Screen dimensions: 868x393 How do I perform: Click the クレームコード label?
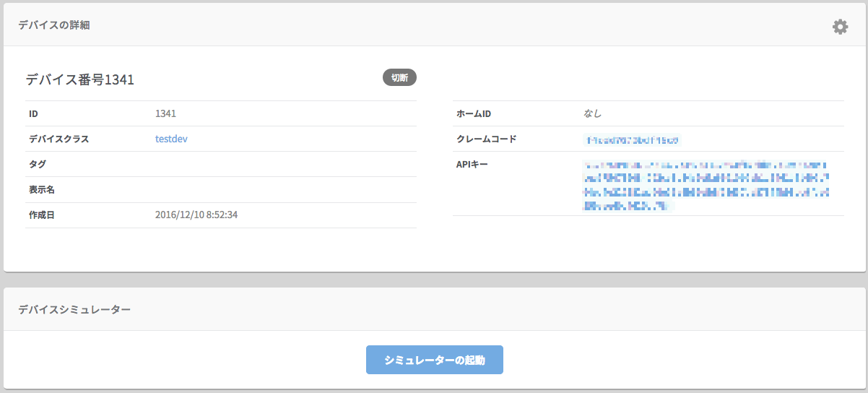[x=487, y=139]
